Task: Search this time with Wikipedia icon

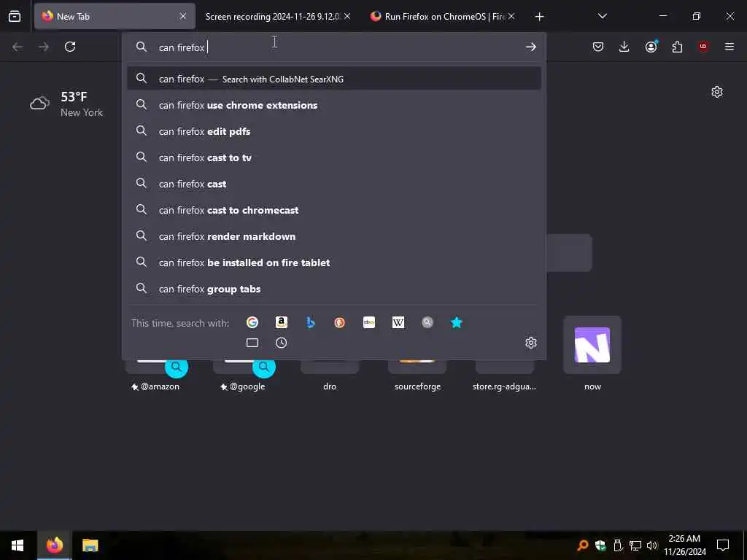Action: click(x=398, y=322)
